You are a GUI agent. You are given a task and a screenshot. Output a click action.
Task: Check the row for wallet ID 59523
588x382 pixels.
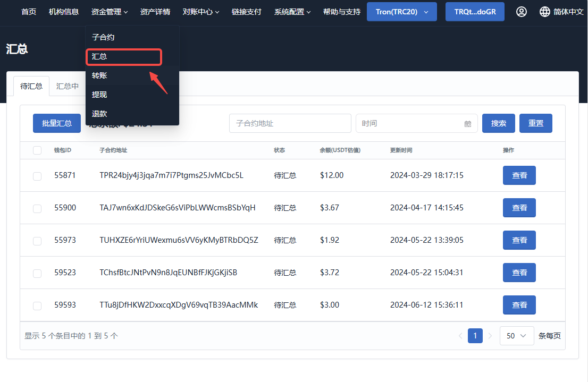[x=37, y=273]
